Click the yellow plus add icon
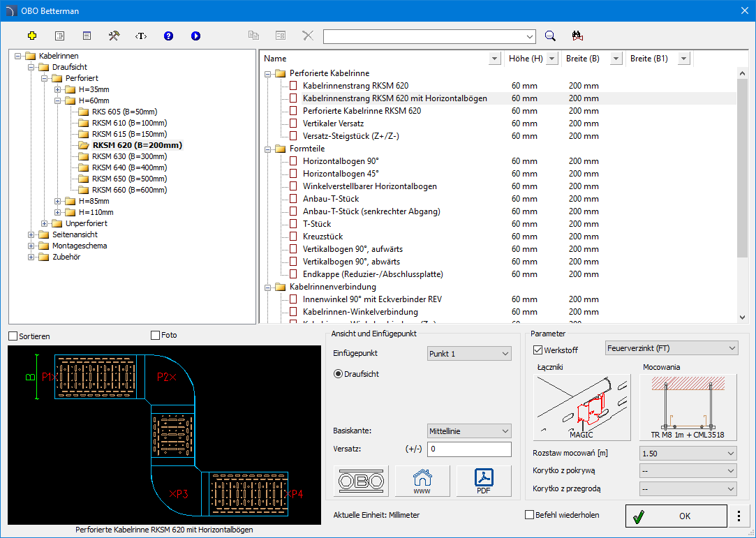The image size is (756, 538). pyautogui.click(x=32, y=36)
